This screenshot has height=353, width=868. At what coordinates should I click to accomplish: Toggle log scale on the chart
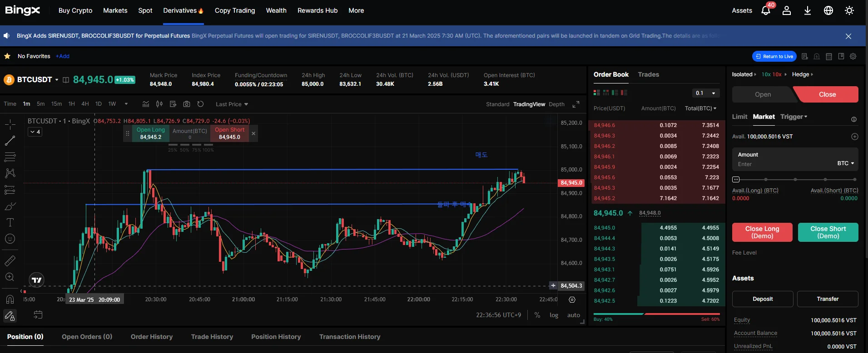tap(554, 315)
